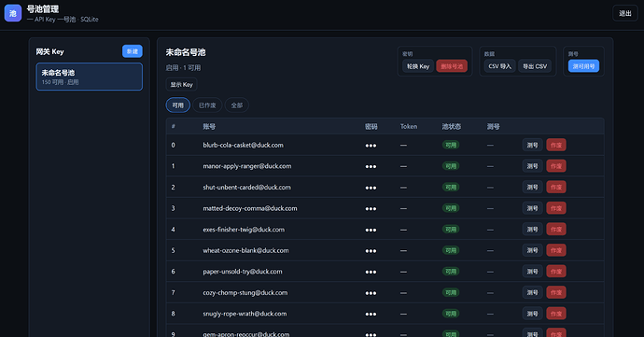Select account wheat-ozone-blank@duck.com
644x337 pixels.
click(245, 250)
